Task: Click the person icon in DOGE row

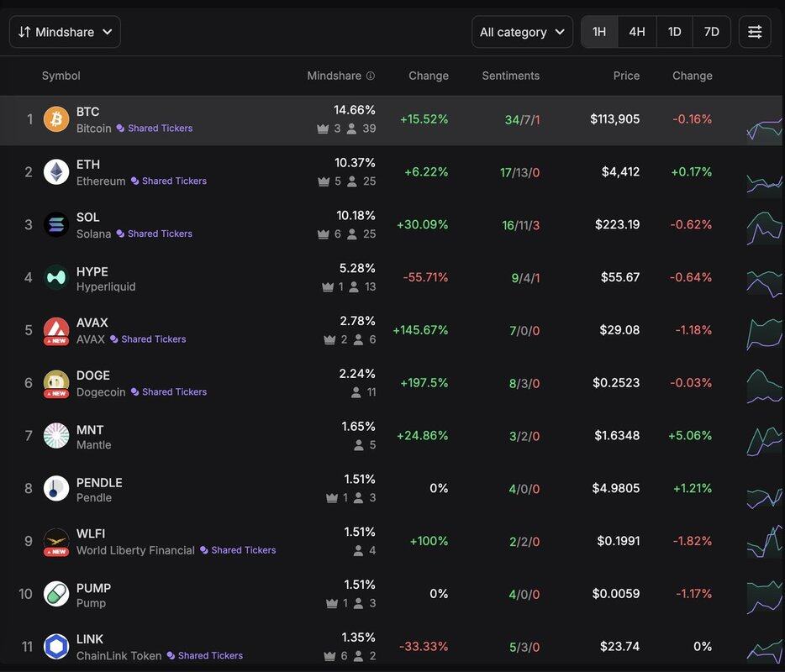Action: (356, 392)
